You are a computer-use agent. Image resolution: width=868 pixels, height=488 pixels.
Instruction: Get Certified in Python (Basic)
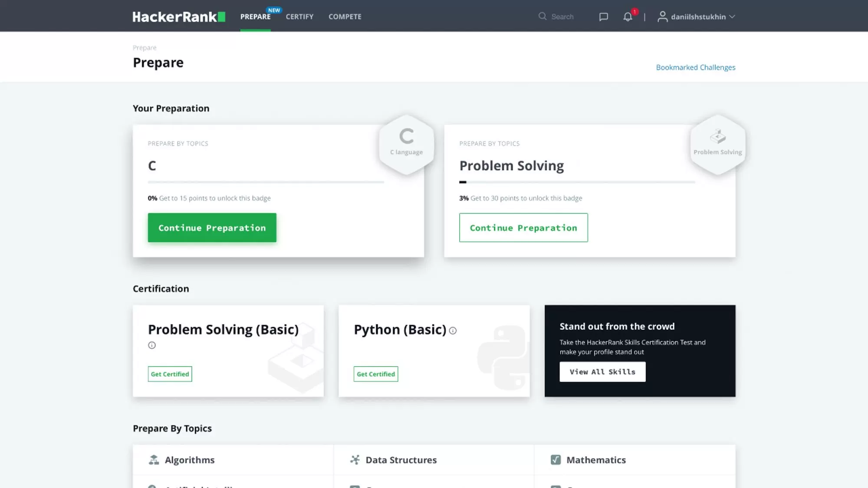tap(375, 374)
